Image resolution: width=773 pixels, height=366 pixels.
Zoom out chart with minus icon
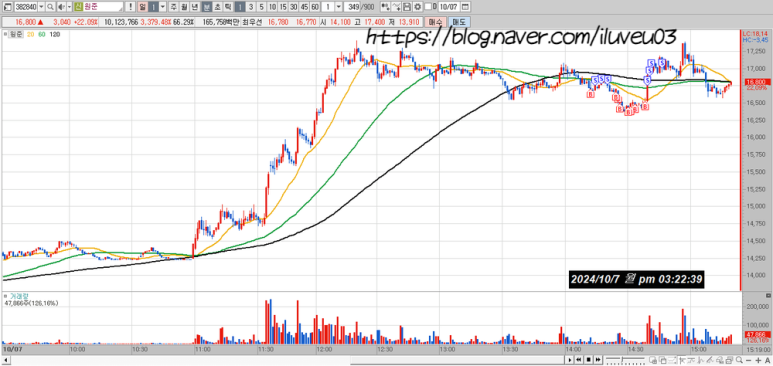[748, 360]
